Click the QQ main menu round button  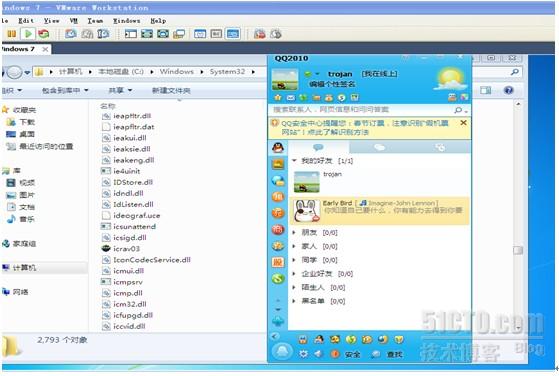282,351
